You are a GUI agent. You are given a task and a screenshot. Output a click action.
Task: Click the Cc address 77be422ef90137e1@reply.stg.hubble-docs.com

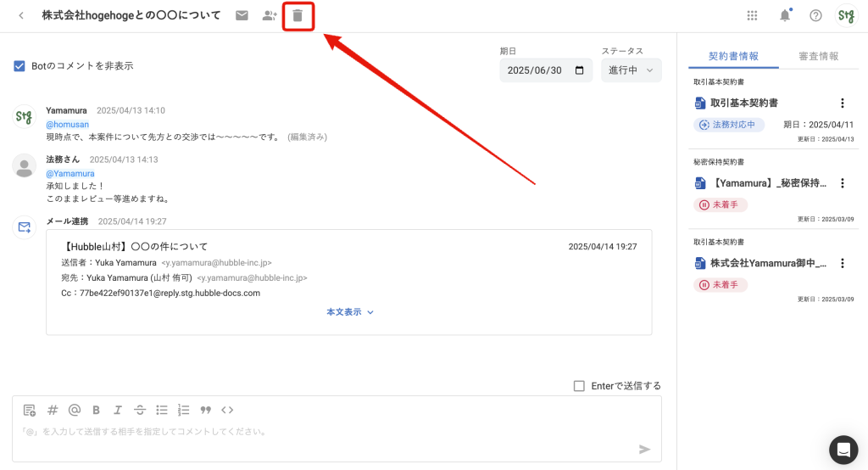tap(170, 294)
